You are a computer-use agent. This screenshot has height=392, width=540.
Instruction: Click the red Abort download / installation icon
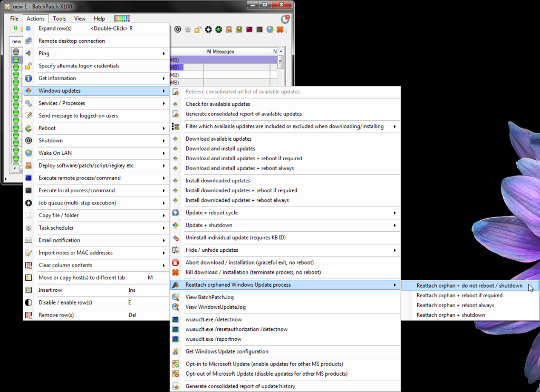176,262
